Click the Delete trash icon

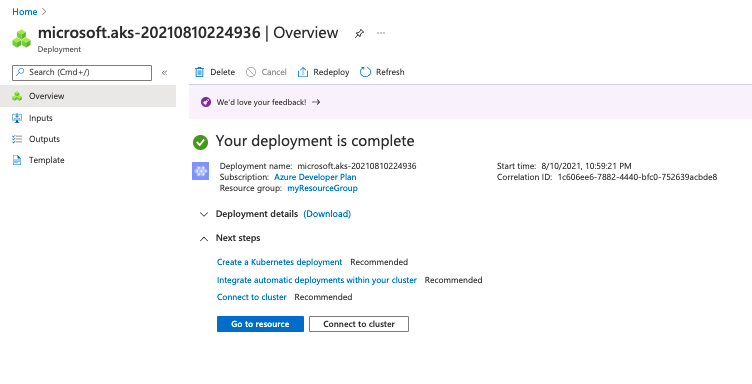[199, 72]
